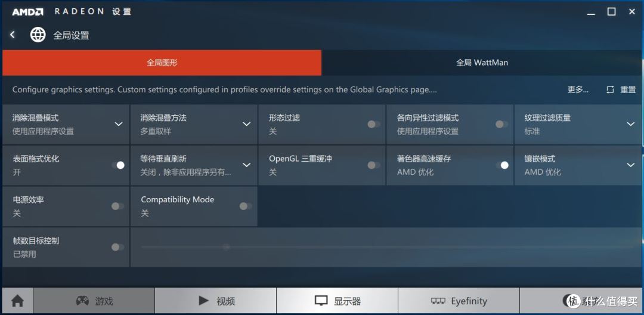Image resolution: width=644 pixels, height=315 pixels.
Task: Expand 消除混叠模式 dropdown
Action: tap(119, 124)
